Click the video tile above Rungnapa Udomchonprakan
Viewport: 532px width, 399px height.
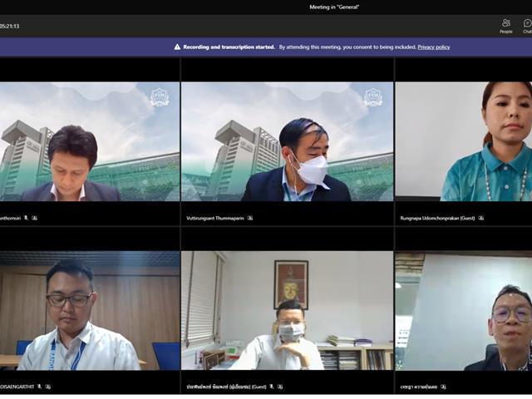coord(464,141)
